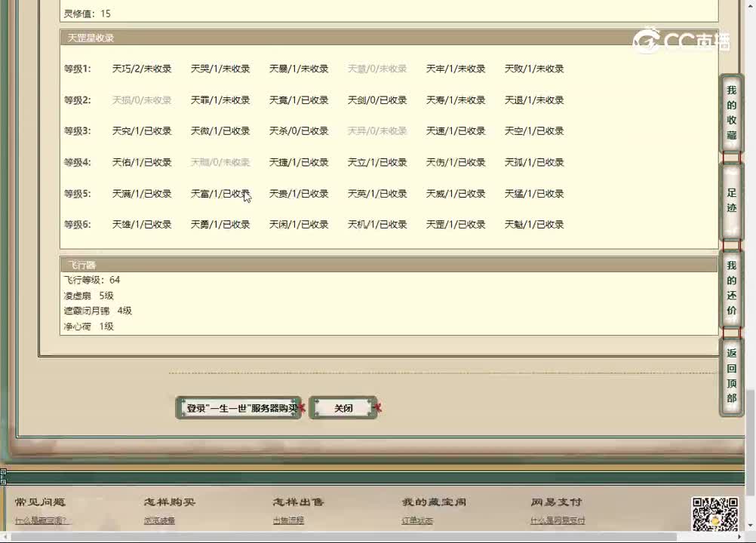The width and height of the screenshot is (756, 543).
Task: Select the 天罡/1/已收录 entry
Action: point(456,225)
